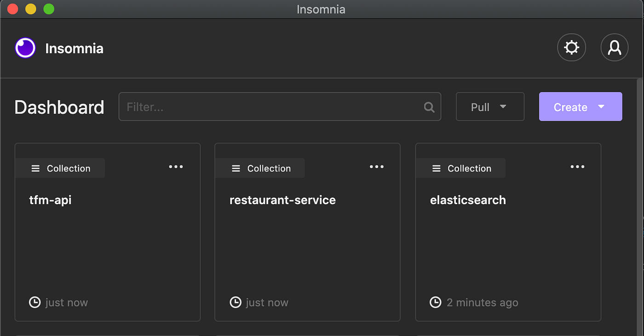Screen dimensions: 644x336
Task: Open the three-dots menu on the elasticsearch card
Action: tap(577, 167)
